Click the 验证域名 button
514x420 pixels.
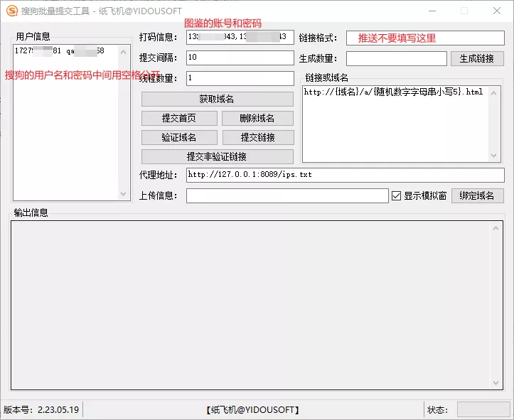coord(179,137)
